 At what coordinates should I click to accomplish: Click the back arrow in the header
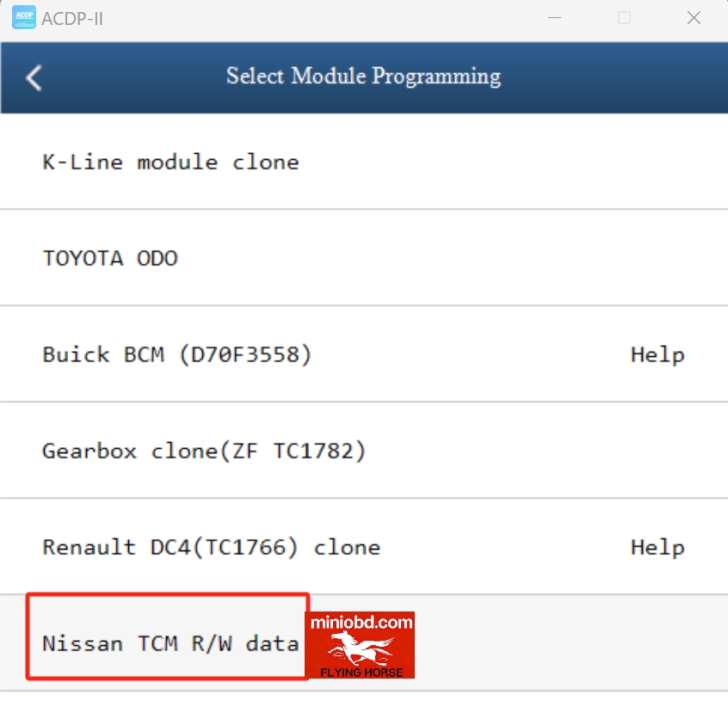click(x=34, y=77)
